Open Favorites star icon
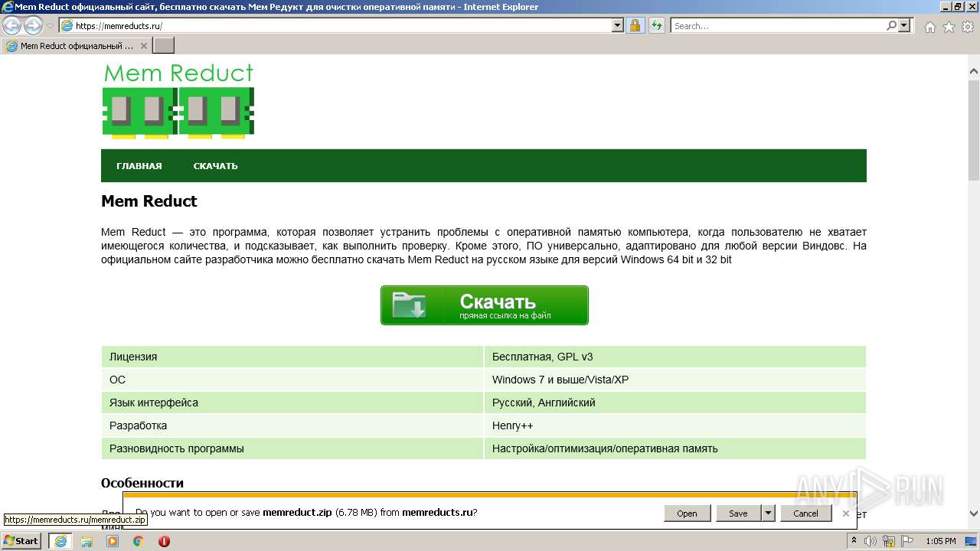The width and height of the screenshot is (980, 551). 949,27
